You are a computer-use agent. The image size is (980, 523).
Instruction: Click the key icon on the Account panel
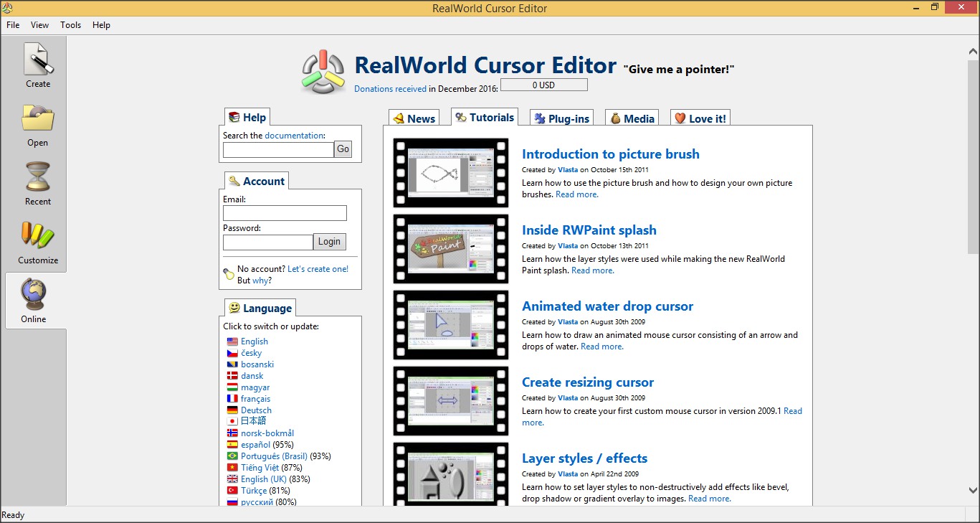coord(234,181)
